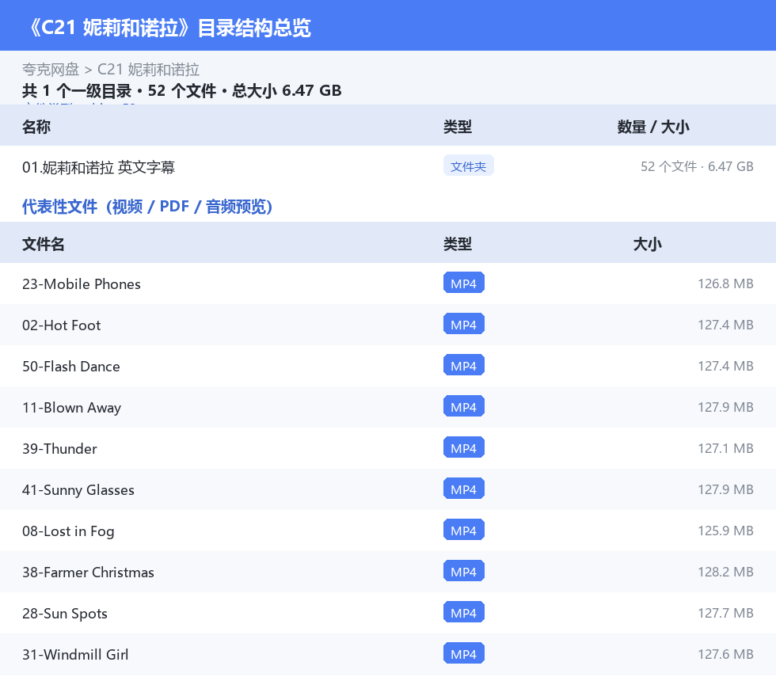The image size is (776, 700).
Task: Click the 大小 column header
Action: (648, 244)
